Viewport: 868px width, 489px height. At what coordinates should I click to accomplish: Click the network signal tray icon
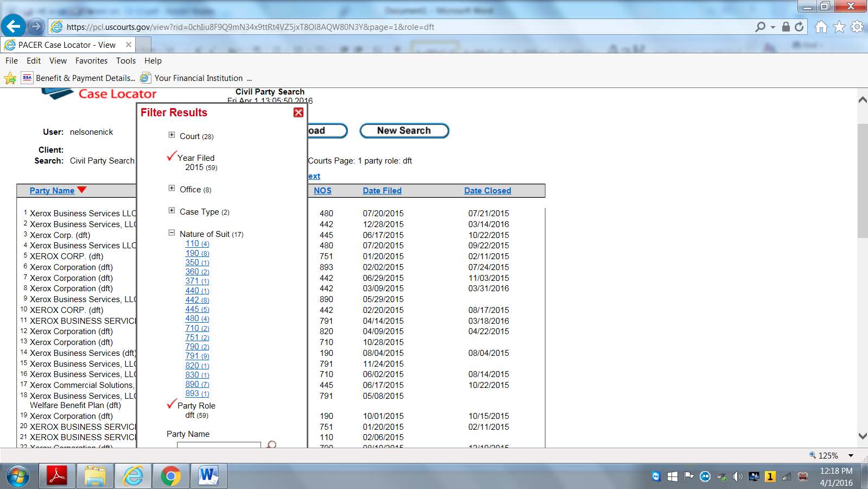[787, 477]
